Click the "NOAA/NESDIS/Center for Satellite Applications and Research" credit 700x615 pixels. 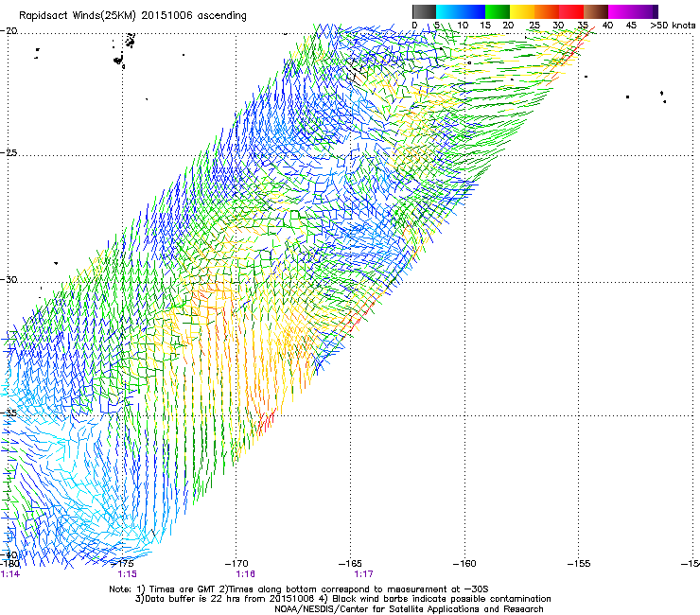pos(409,609)
